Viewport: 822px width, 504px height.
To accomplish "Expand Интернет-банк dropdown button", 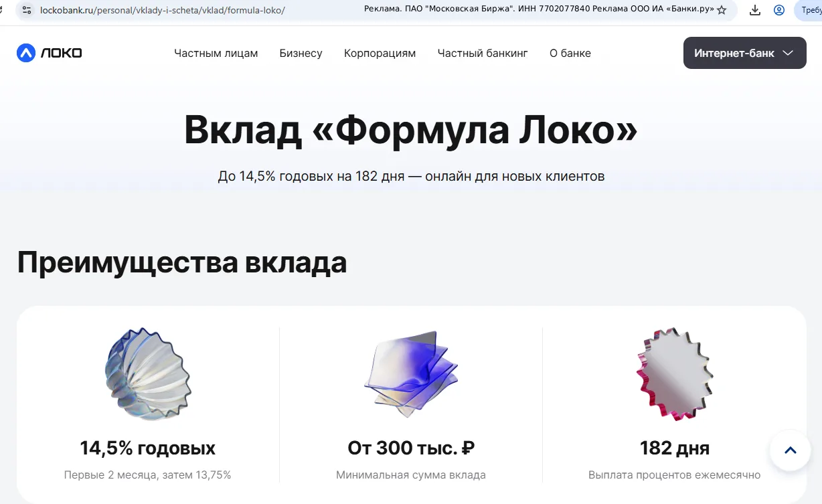I will point(744,53).
